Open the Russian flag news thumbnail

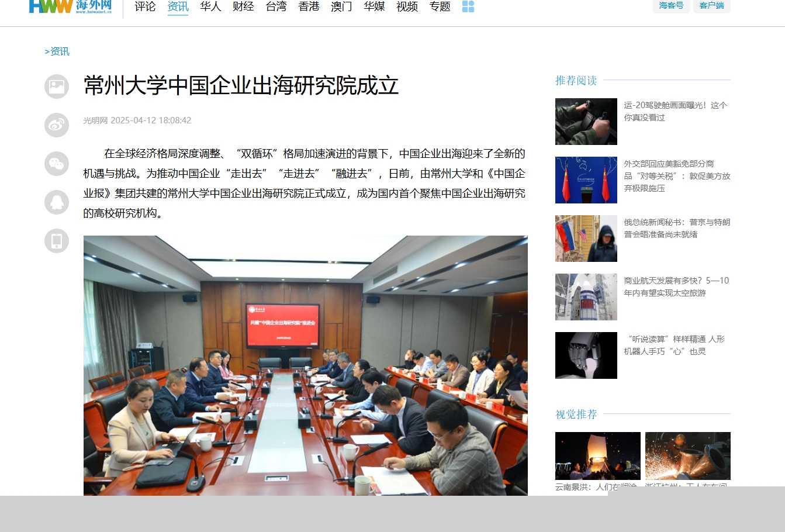click(x=586, y=239)
